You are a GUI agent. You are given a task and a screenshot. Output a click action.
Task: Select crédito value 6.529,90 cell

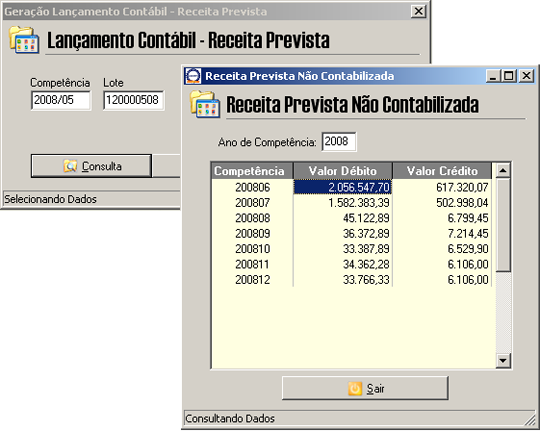(x=442, y=249)
